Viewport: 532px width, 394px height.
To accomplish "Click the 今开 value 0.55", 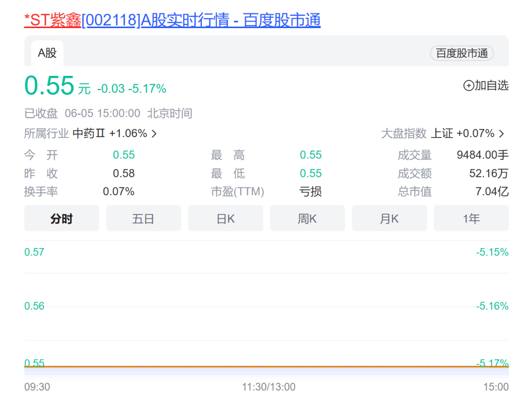I will pyautogui.click(x=124, y=155).
